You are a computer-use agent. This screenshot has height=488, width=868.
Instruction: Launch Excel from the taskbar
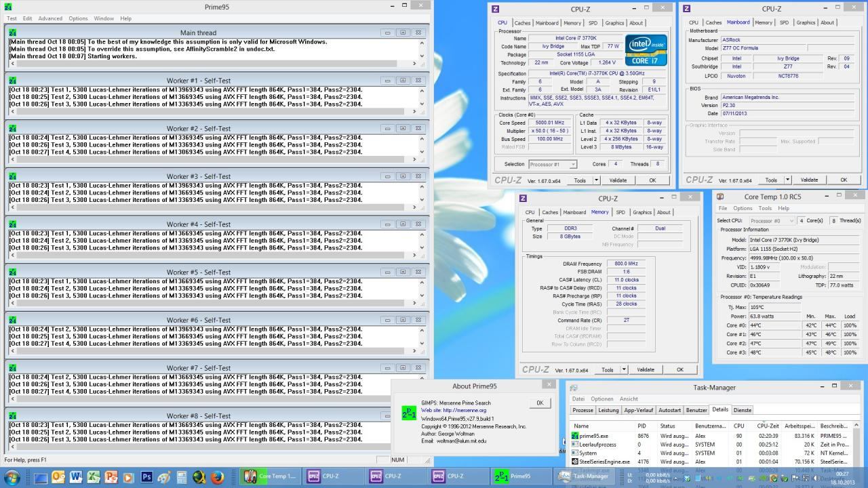[94, 477]
